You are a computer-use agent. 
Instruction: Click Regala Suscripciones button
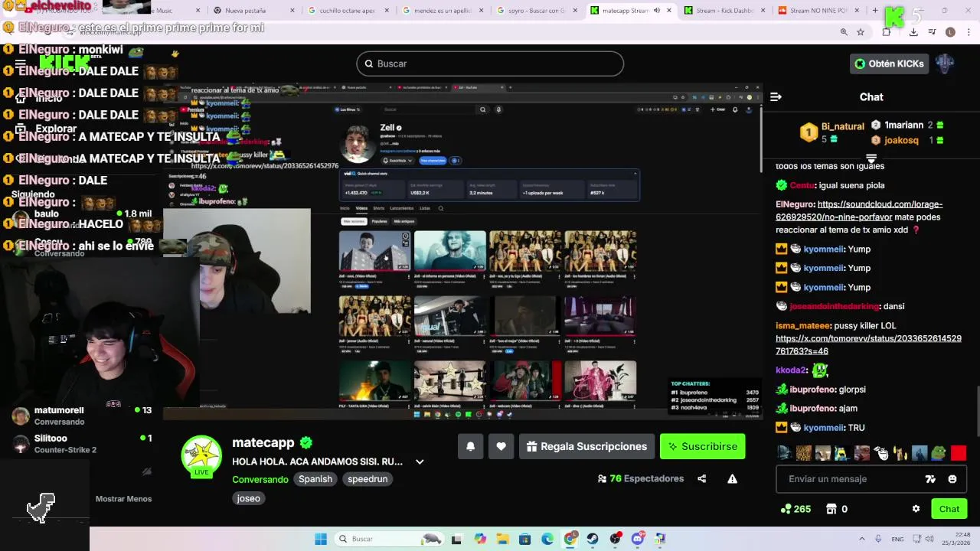(586, 446)
